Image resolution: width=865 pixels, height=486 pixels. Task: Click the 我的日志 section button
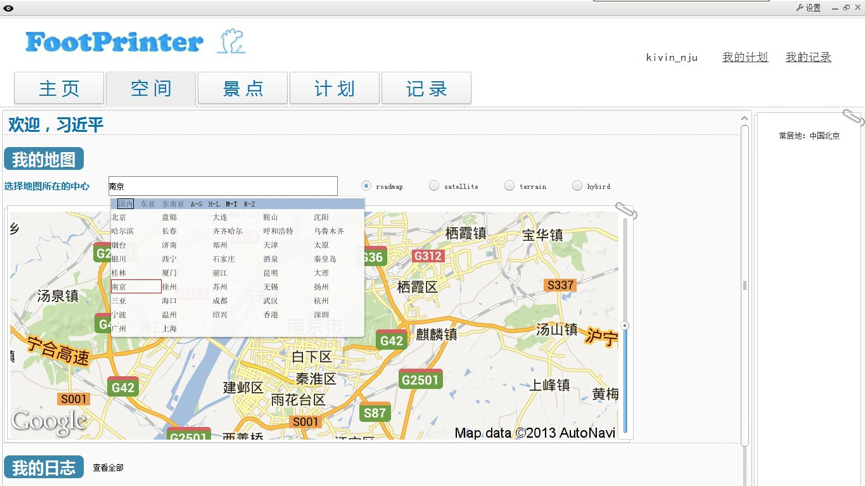[44, 468]
